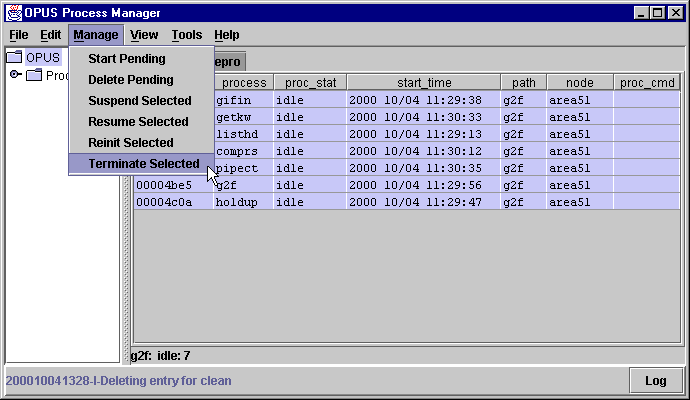Click start time 11:29:13 cell
The height and width of the screenshot is (400, 690).
pyautogui.click(x=424, y=134)
